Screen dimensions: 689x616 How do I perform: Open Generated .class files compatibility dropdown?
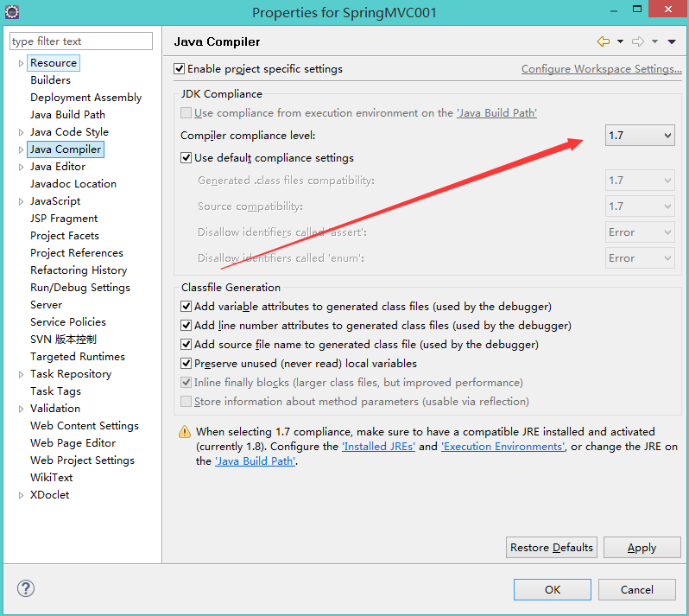click(x=640, y=181)
